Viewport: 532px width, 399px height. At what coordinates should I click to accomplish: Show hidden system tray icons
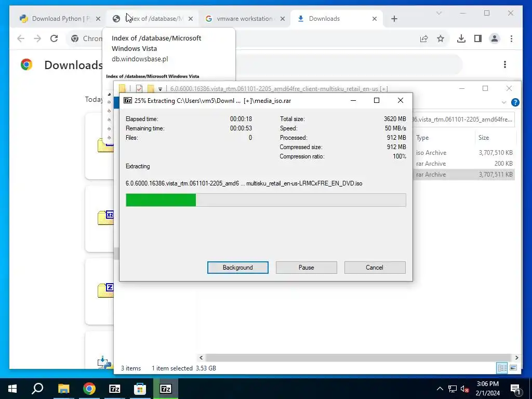pyautogui.click(x=440, y=389)
